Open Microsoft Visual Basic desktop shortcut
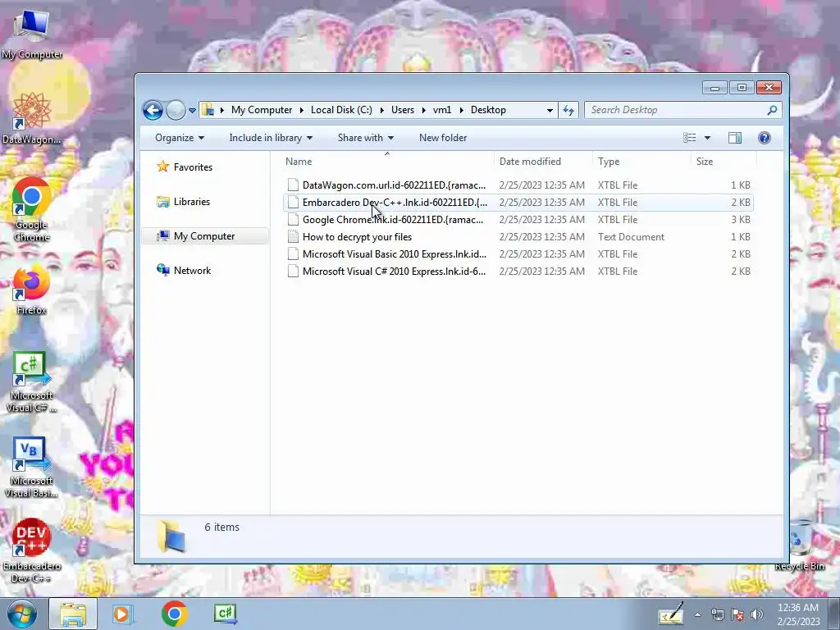 (x=32, y=468)
